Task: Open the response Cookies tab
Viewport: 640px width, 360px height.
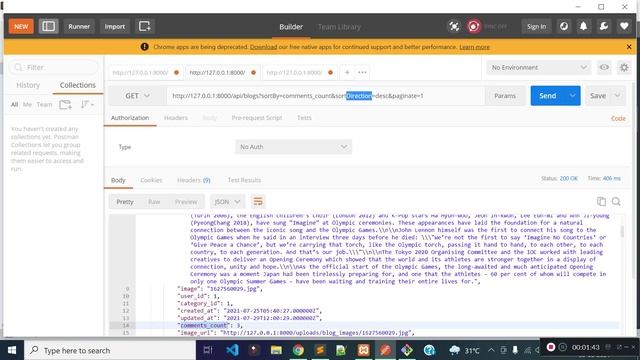Action: pos(151,180)
